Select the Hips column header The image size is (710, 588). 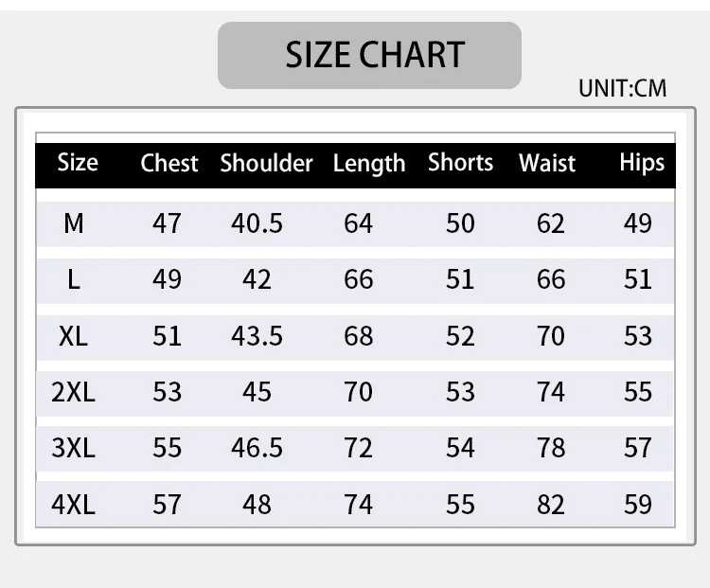click(x=642, y=163)
